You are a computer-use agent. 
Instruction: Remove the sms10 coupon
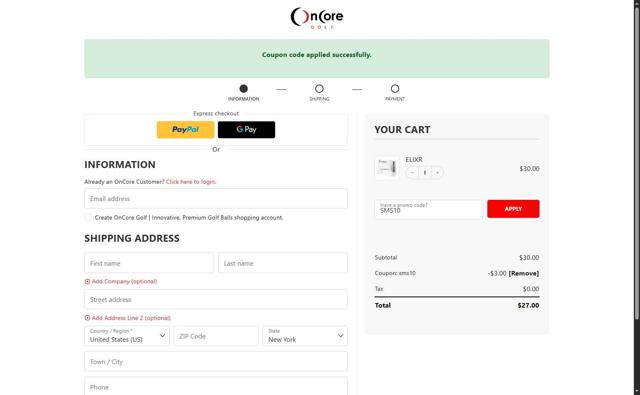pos(524,273)
